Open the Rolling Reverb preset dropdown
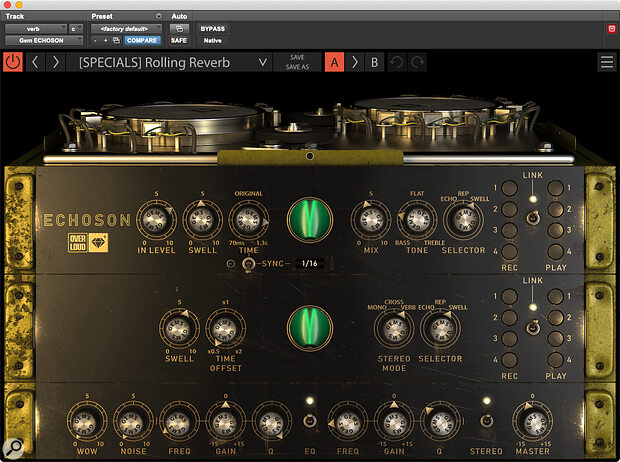 pos(169,62)
